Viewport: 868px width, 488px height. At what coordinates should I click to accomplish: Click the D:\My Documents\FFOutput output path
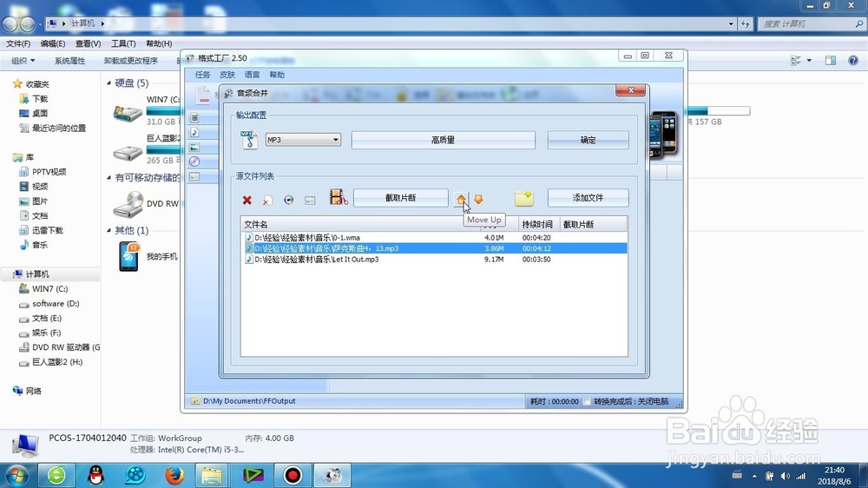(x=249, y=401)
